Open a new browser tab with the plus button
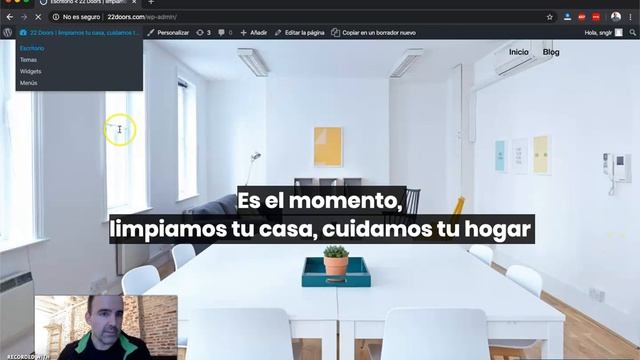The height and width of the screenshot is (360, 640). click(x=151, y=2)
